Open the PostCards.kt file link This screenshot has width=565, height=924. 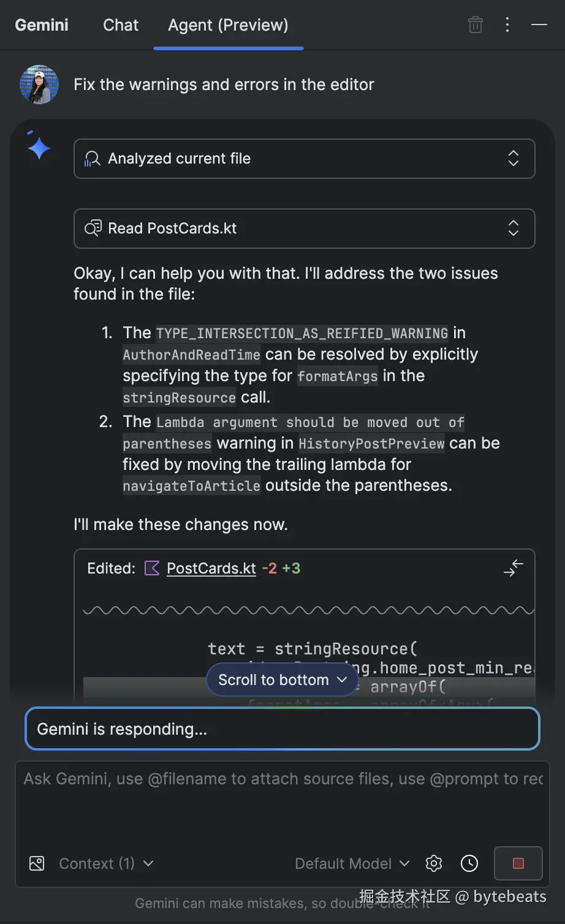coord(211,568)
